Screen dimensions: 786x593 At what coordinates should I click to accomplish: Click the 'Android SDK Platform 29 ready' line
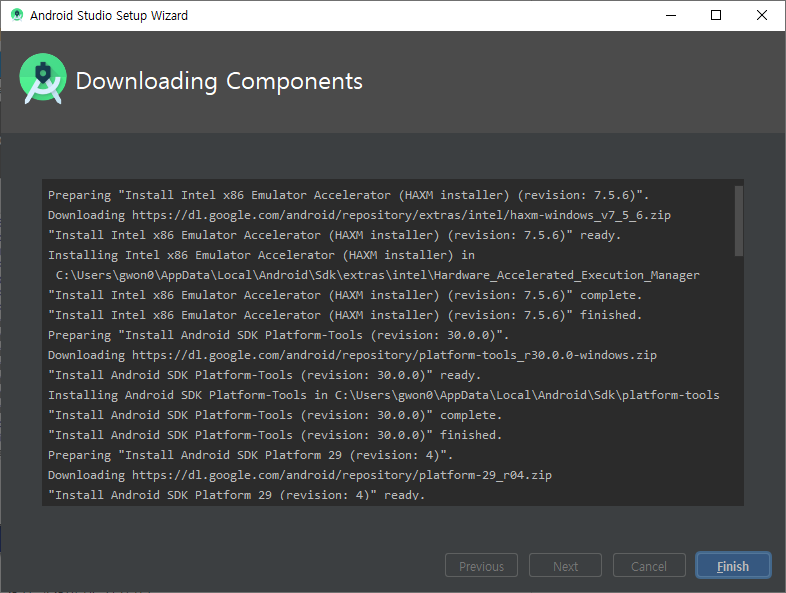coord(237,495)
